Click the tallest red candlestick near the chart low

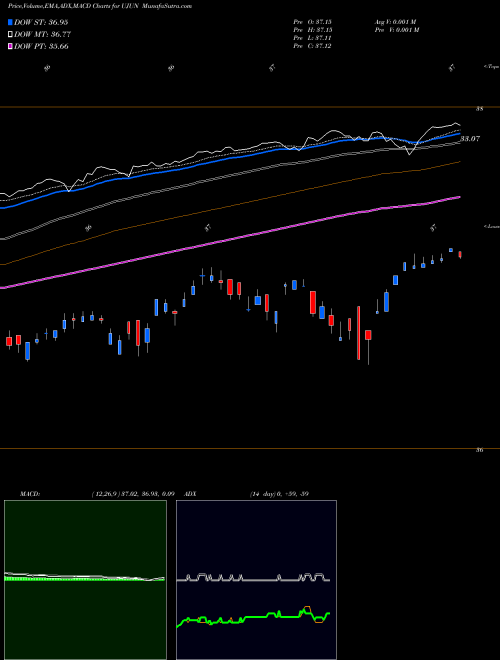(359, 333)
